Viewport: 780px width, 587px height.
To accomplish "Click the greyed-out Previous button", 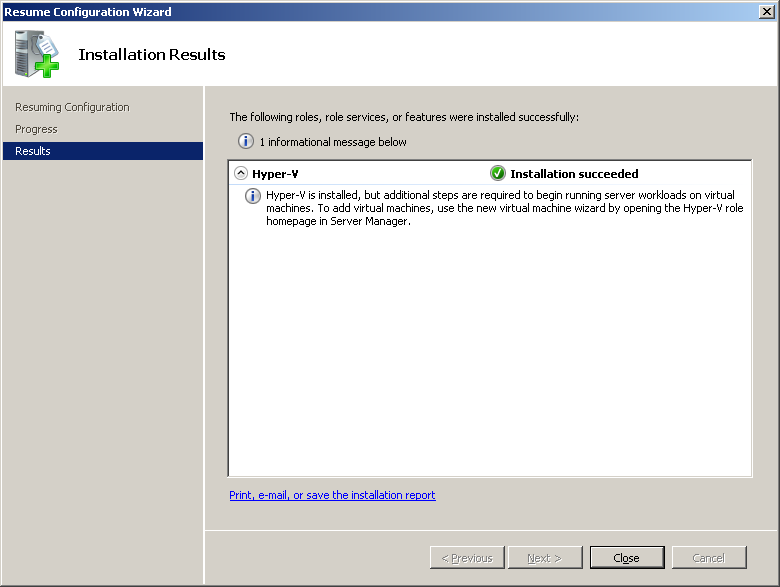I will 467,558.
